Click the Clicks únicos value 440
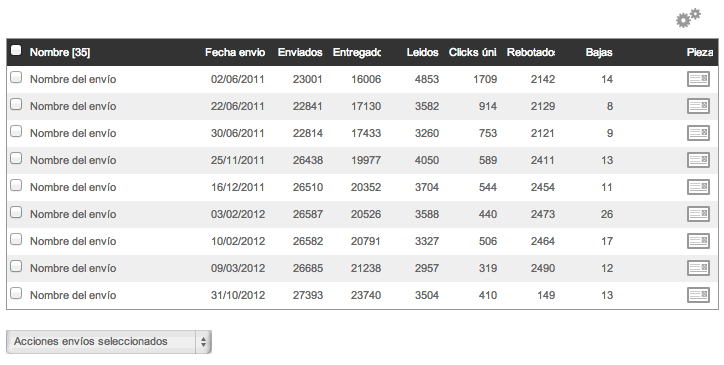This screenshot has width=724, height=365. 488,214
